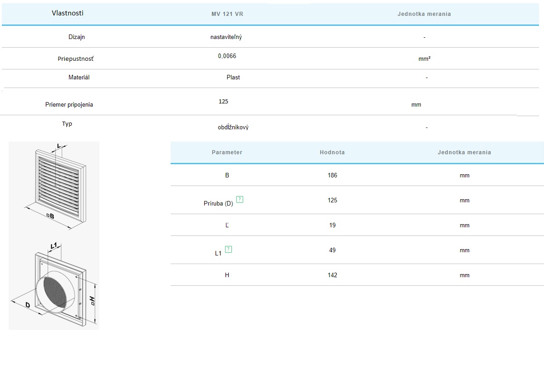Click the help icon beside Príruba (D)
Image resolution: width=544 pixels, height=392 pixels.
pyautogui.click(x=240, y=199)
